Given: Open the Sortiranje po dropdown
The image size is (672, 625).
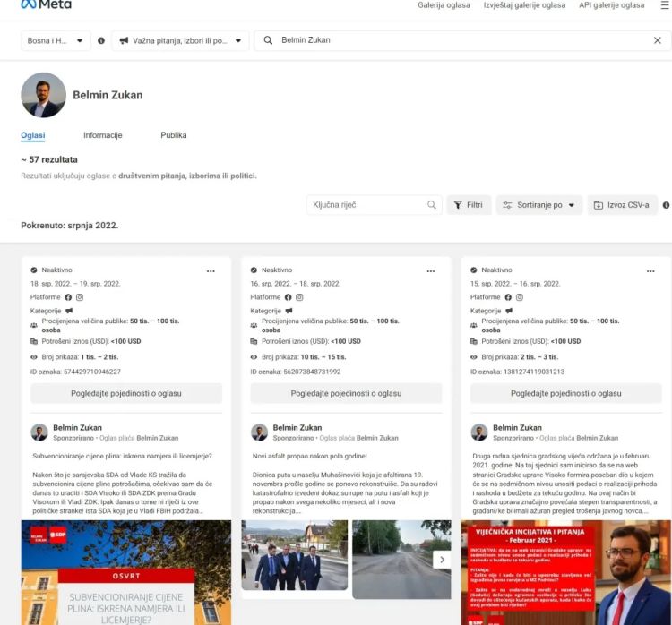Looking at the screenshot, I should coord(538,205).
